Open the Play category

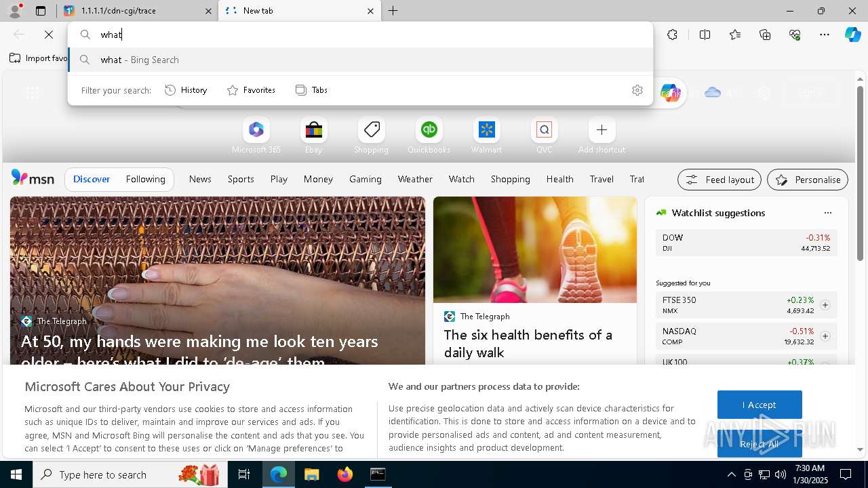(279, 179)
